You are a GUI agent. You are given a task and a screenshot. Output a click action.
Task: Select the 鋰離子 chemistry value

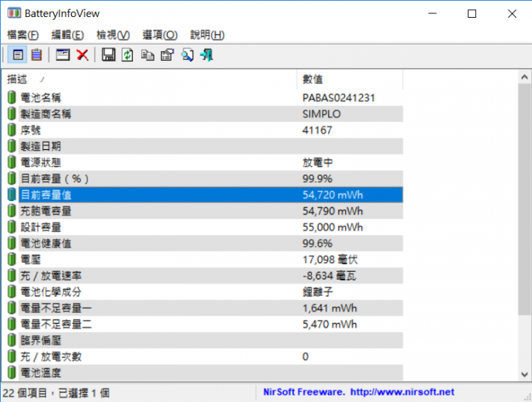click(318, 292)
